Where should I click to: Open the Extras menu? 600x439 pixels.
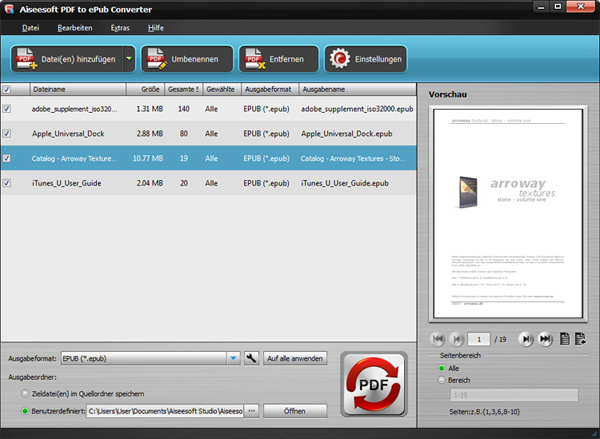point(119,27)
